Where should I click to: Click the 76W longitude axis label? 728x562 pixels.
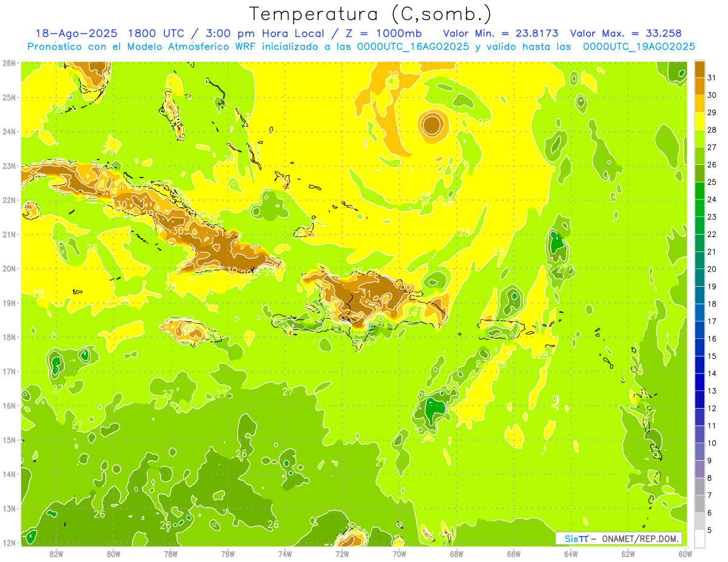[227, 554]
